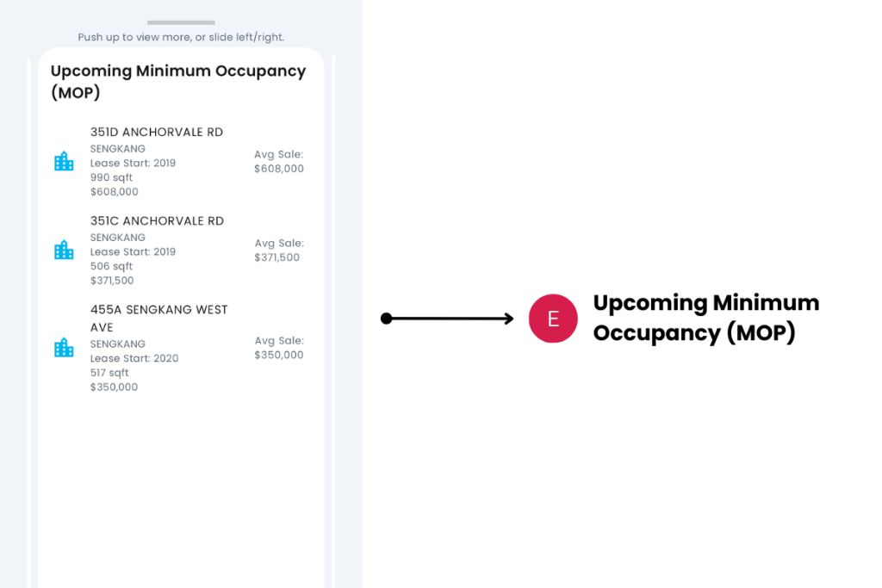Screen dimensions: 882x588
Task: Open the 351C ANCHORVALE RD listing title
Action: (157, 221)
